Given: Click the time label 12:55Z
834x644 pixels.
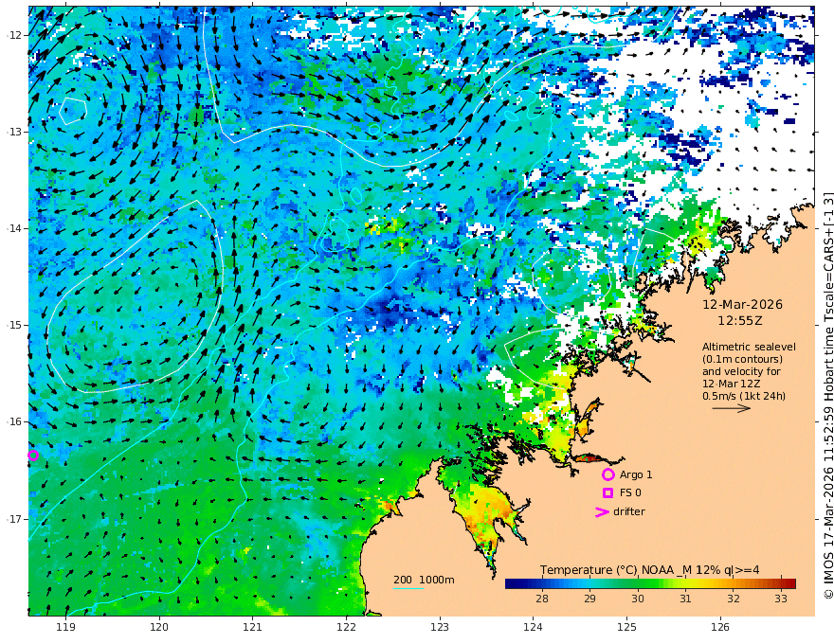Looking at the screenshot, I should coord(740,321).
